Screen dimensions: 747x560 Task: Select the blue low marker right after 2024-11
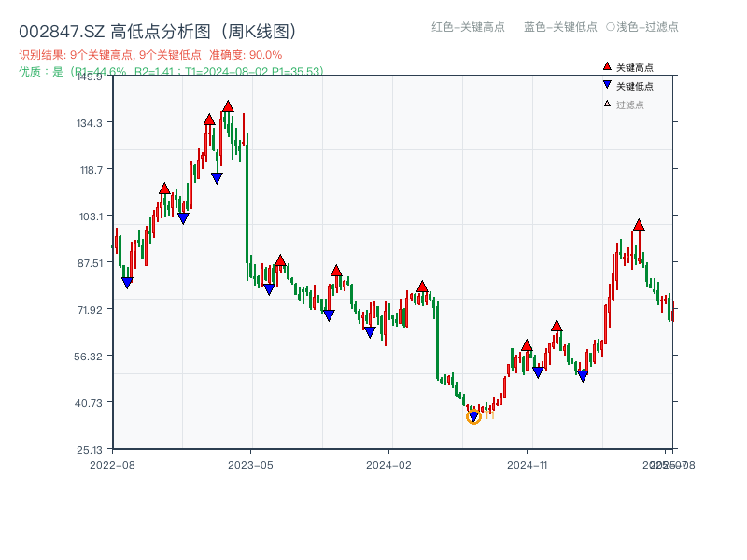(538, 372)
